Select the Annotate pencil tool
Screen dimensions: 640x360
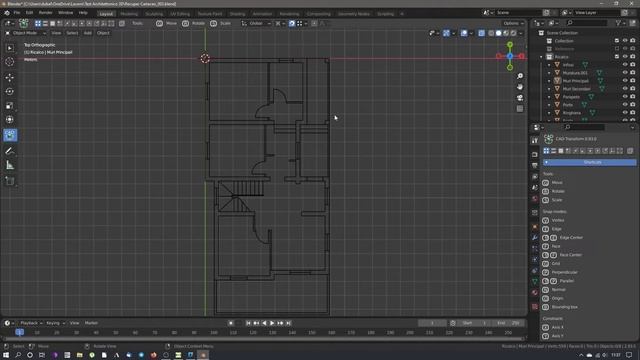pos(10,151)
